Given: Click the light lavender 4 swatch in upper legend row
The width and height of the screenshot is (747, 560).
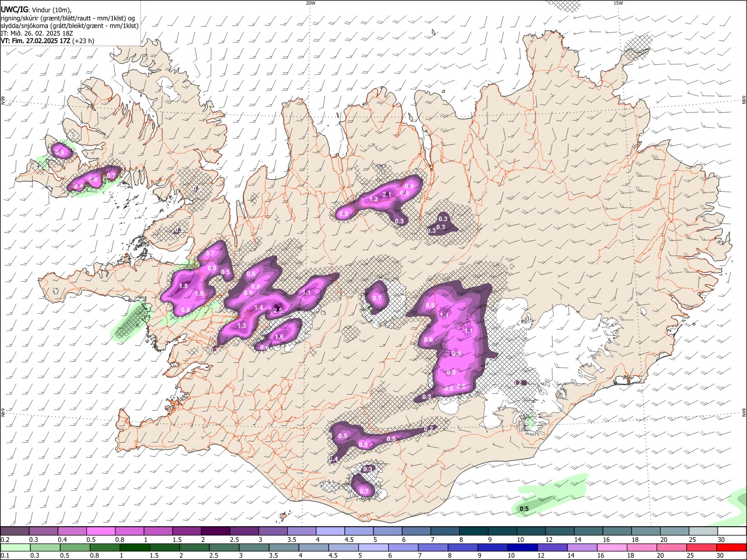Looking at the screenshot, I should click(330, 531).
